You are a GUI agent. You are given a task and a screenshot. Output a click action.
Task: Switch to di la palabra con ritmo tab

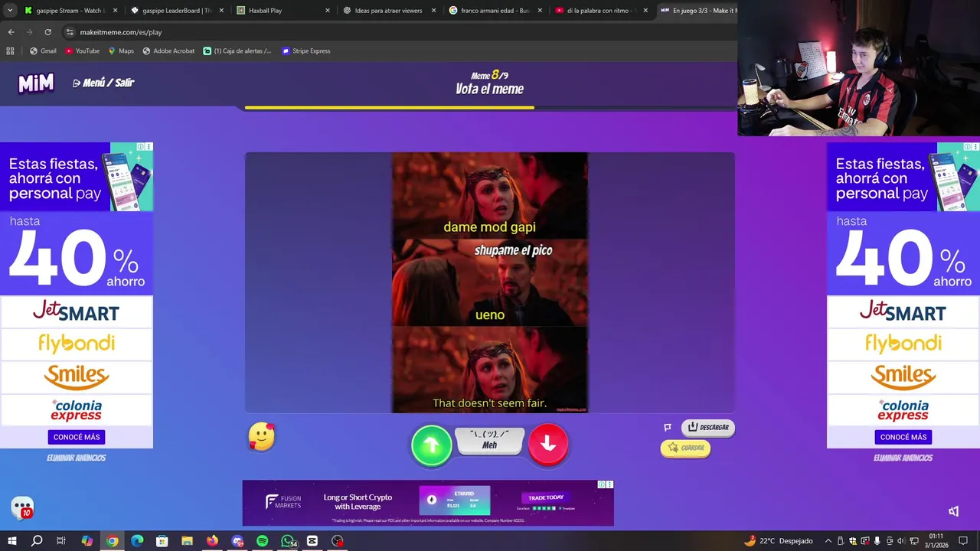(601, 11)
